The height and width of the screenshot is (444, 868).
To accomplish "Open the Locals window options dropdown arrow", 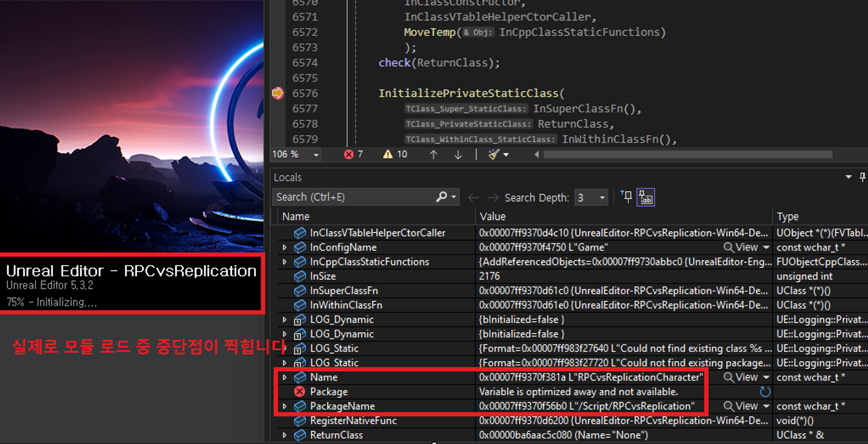I will click(x=848, y=177).
